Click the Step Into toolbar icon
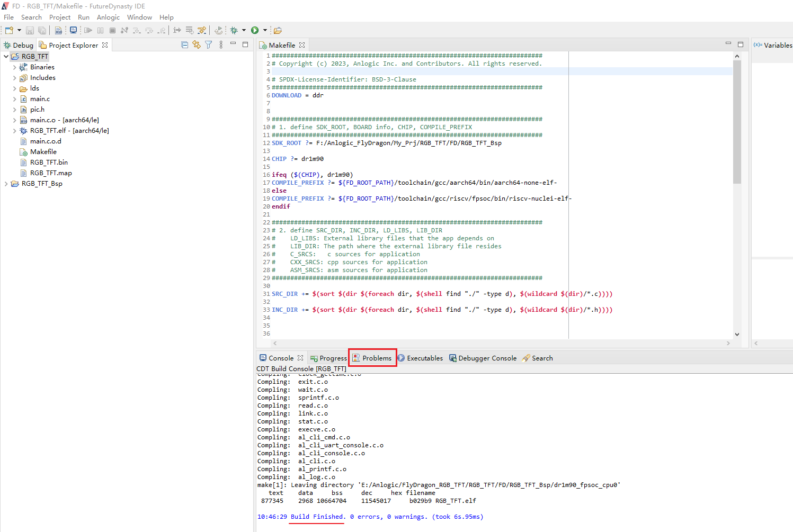Viewport: 793px width, 532px height. coord(137,30)
